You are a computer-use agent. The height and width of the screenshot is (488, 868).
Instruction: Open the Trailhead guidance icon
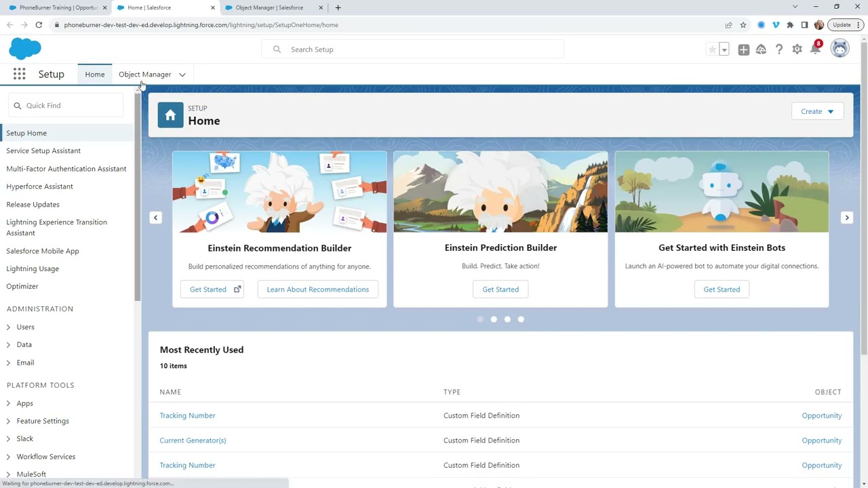click(762, 49)
